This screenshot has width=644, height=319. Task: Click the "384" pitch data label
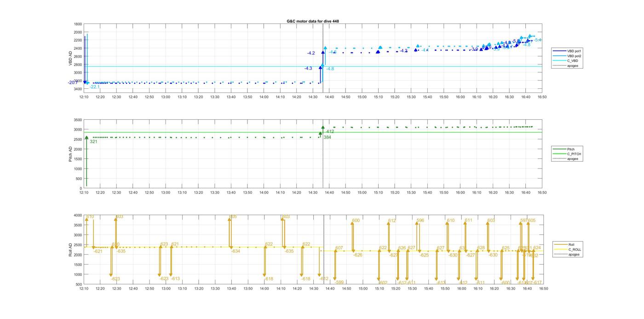(327, 137)
